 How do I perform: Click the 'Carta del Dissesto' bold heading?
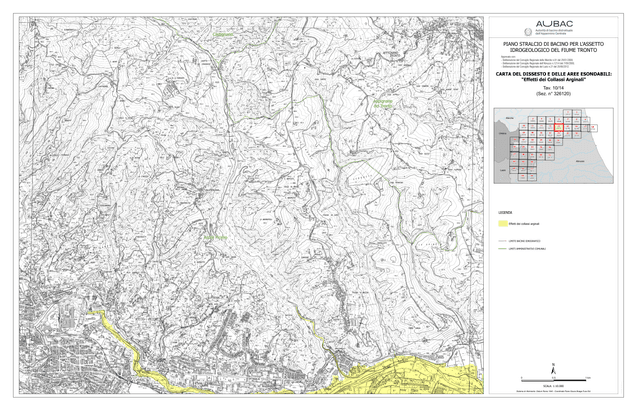pyautogui.click(x=553, y=74)
